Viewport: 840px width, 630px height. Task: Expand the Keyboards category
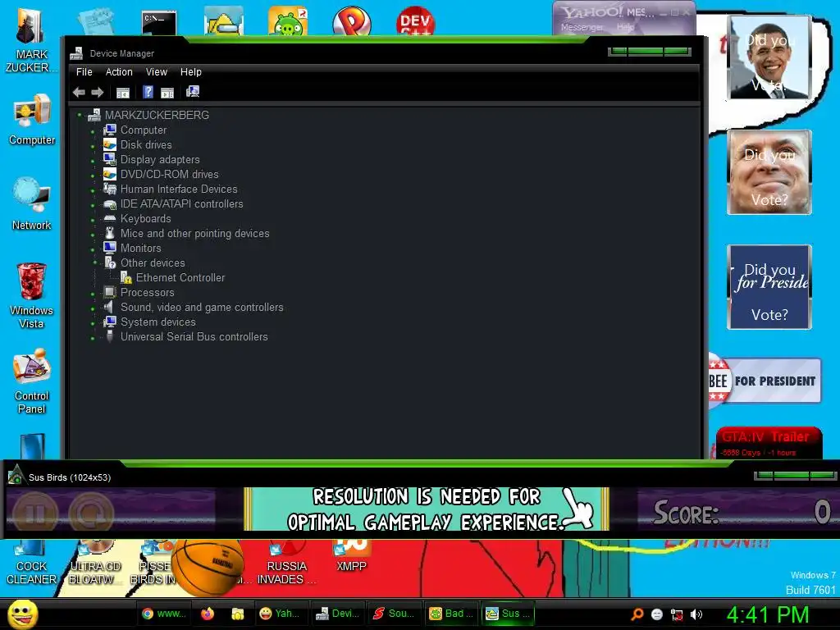pyautogui.click(x=93, y=219)
